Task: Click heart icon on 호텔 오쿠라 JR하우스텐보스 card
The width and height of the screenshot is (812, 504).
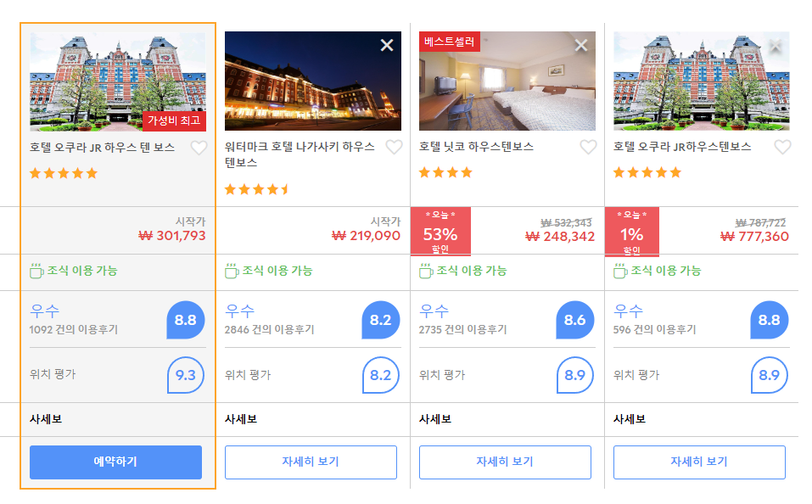Action: [782, 148]
